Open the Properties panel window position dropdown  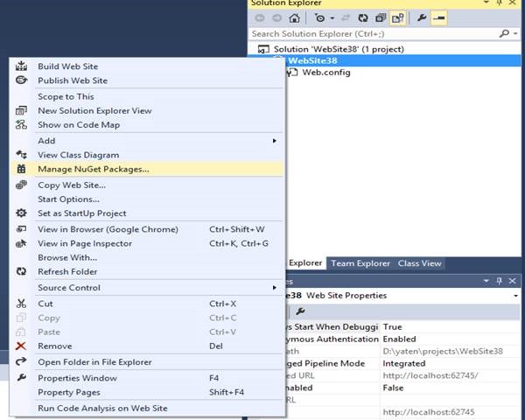[x=486, y=281]
